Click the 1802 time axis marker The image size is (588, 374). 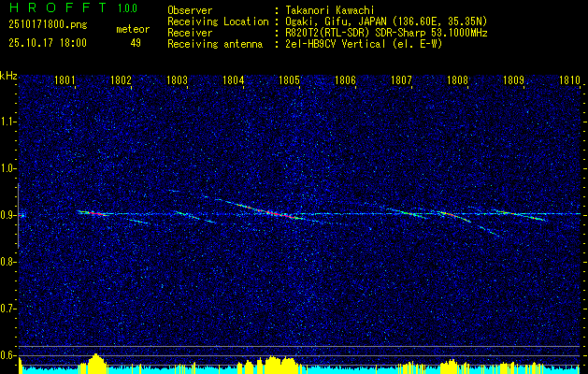(122, 80)
